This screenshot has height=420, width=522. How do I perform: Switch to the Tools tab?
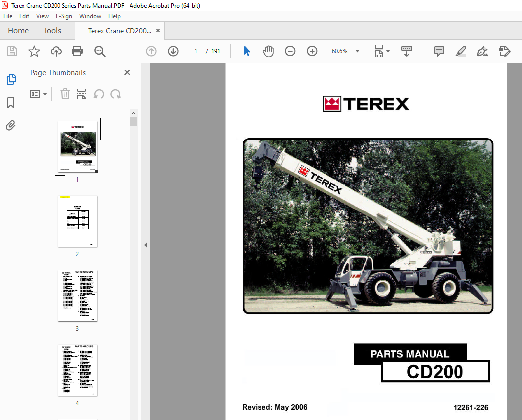coord(52,31)
